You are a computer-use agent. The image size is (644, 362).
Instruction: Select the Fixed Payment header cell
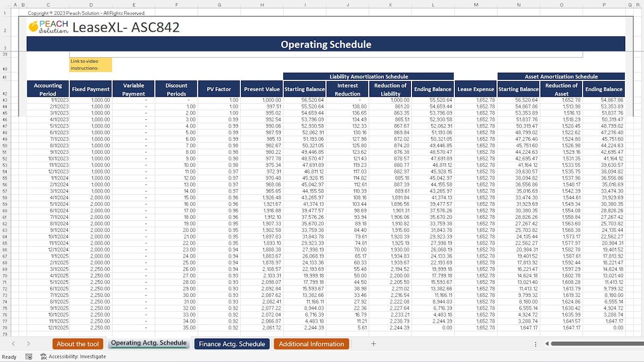(91, 89)
